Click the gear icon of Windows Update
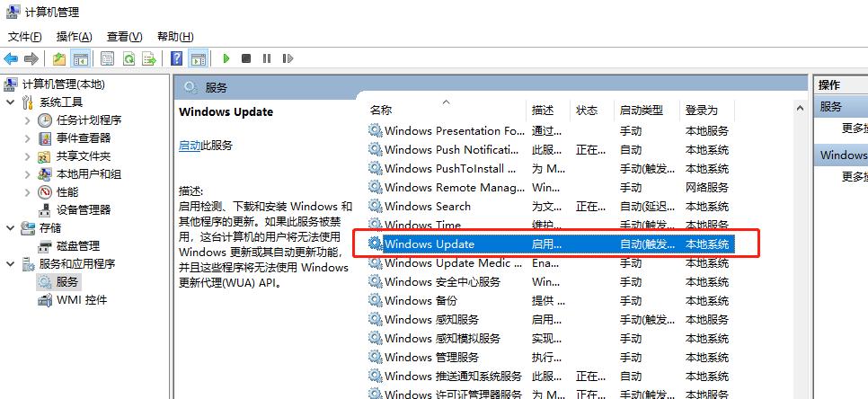 [x=376, y=244]
